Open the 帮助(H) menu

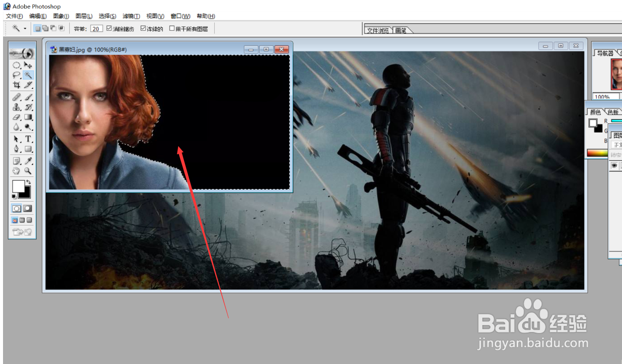click(x=206, y=16)
